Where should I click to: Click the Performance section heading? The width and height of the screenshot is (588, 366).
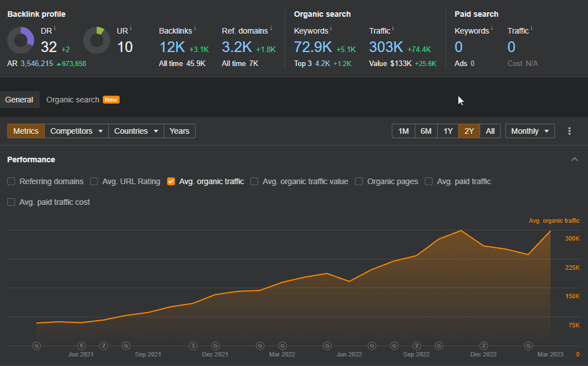click(31, 159)
